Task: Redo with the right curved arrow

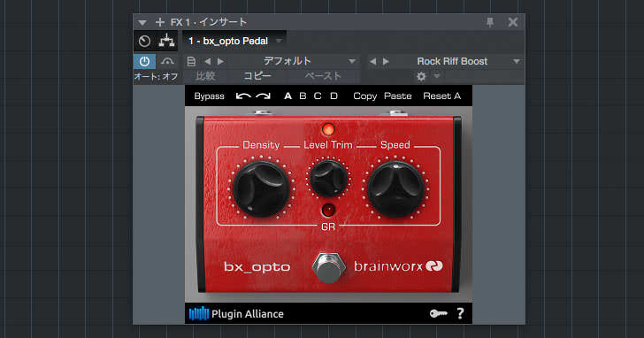Action: click(x=263, y=96)
